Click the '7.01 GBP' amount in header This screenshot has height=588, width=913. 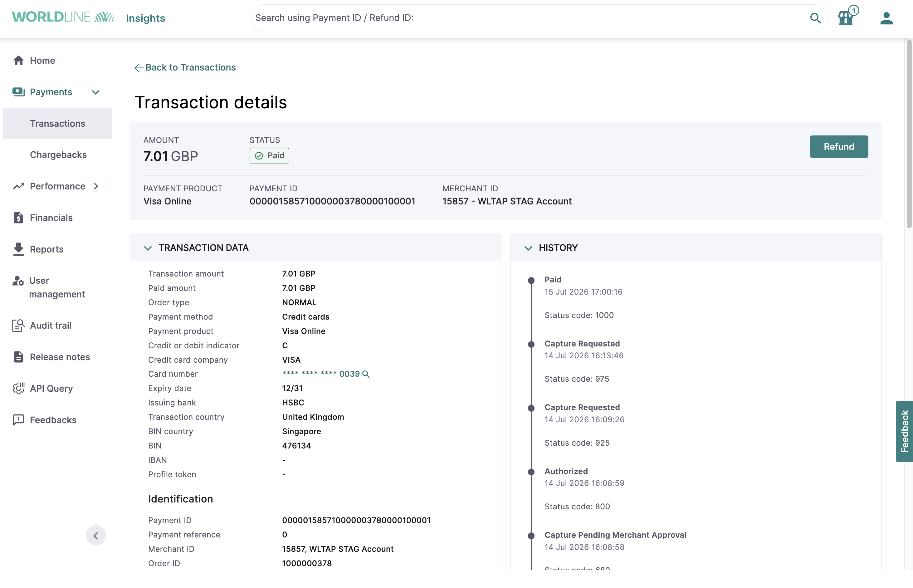pos(171,156)
